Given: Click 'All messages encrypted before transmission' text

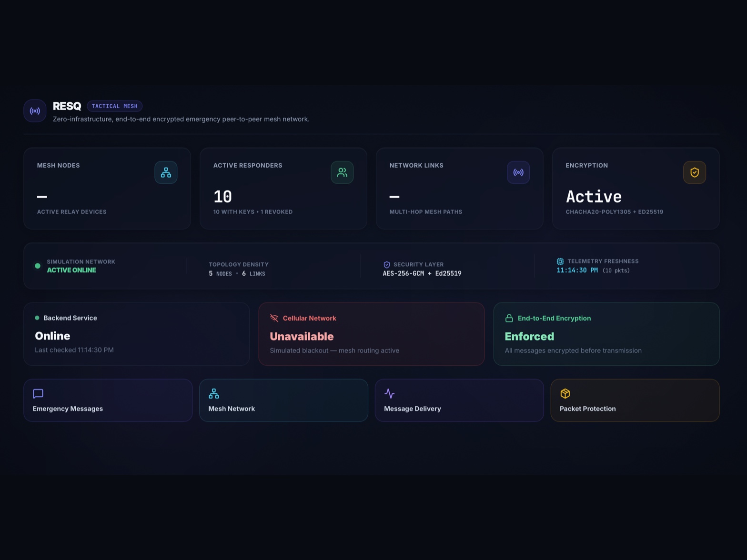Looking at the screenshot, I should 573,350.
